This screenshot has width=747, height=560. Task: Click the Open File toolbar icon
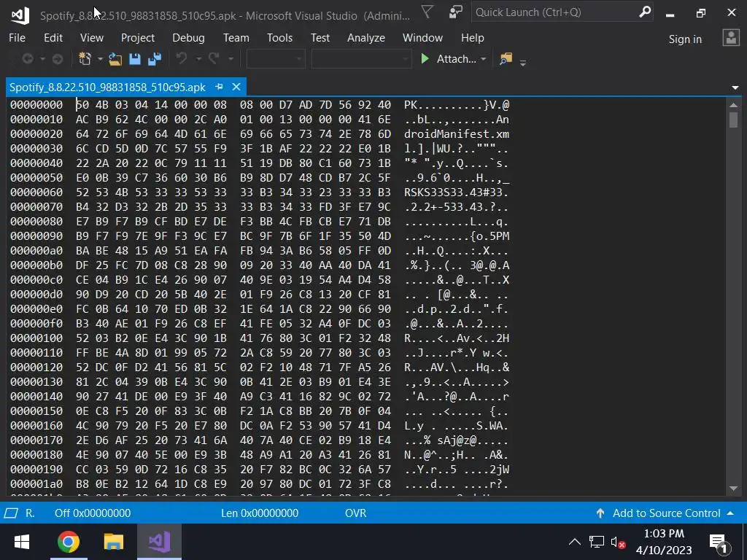pos(115,59)
